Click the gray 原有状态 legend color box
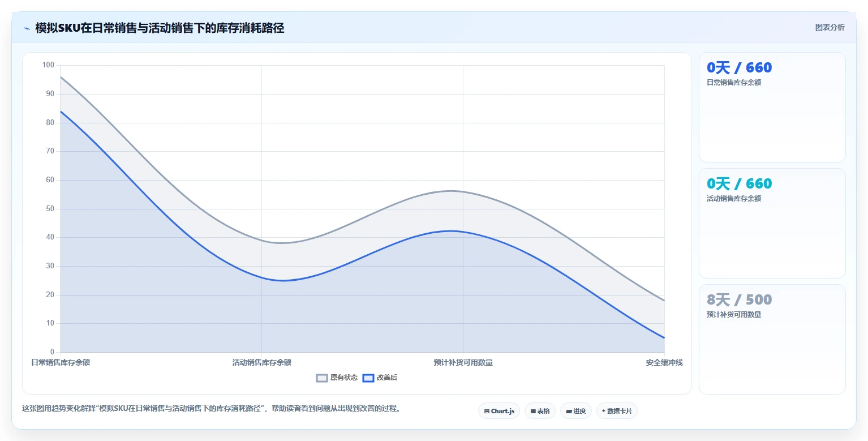The width and height of the screenshot is (868, 441). (322, 378)
